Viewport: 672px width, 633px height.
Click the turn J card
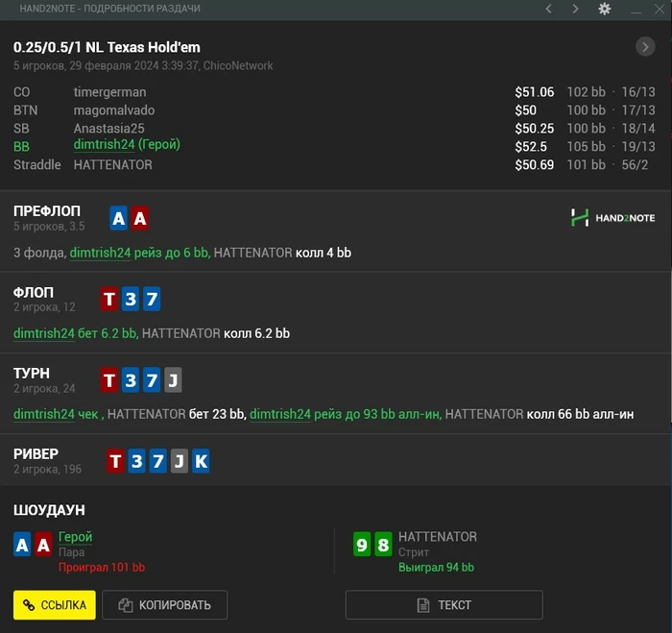[173, 380]
